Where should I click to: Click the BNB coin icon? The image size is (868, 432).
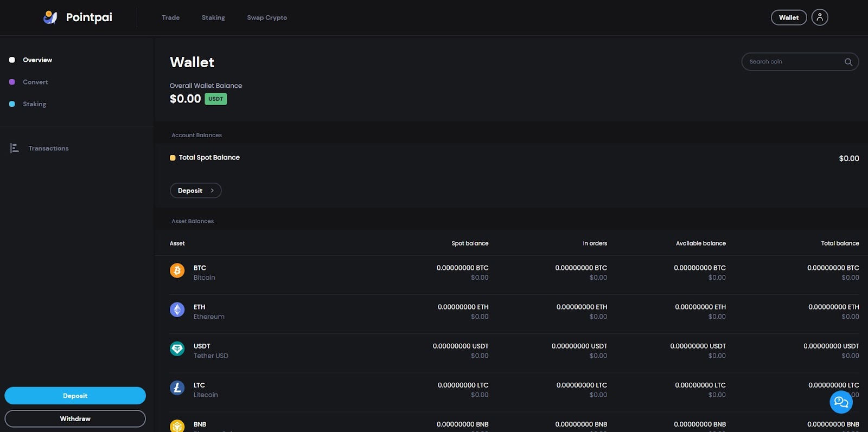coord(177,426)
